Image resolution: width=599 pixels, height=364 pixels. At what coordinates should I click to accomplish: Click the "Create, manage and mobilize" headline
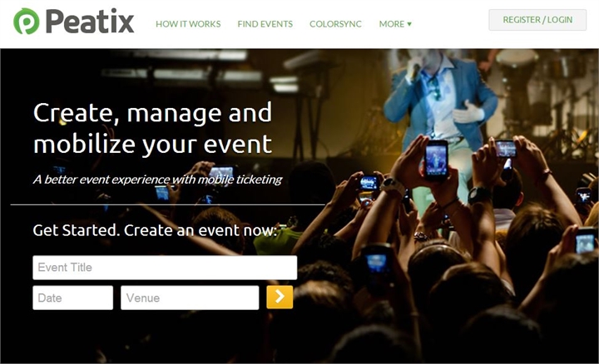point(153,129)
